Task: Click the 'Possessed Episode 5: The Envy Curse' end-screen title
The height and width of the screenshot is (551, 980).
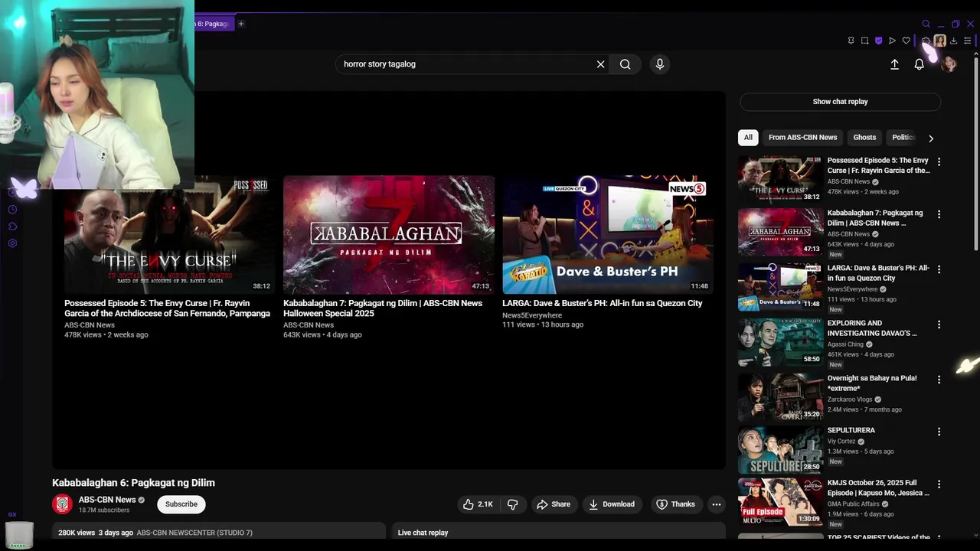Action: pos(167,308)
